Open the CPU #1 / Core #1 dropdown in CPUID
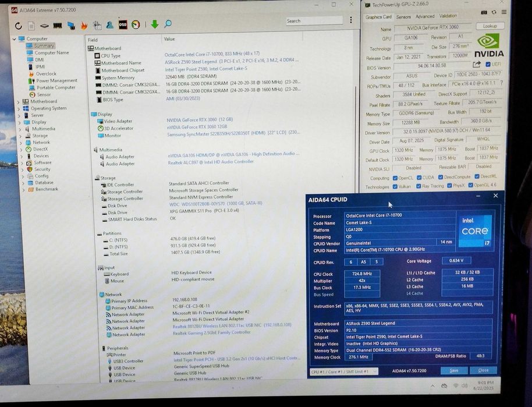The width and height of the screenshot is (532, 407). coord(344,371)
